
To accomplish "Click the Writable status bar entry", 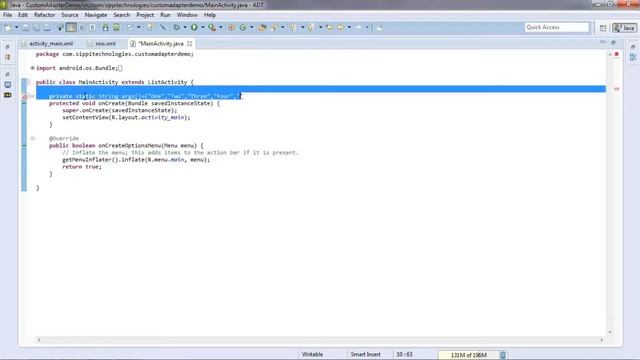I will click(312, 355).
